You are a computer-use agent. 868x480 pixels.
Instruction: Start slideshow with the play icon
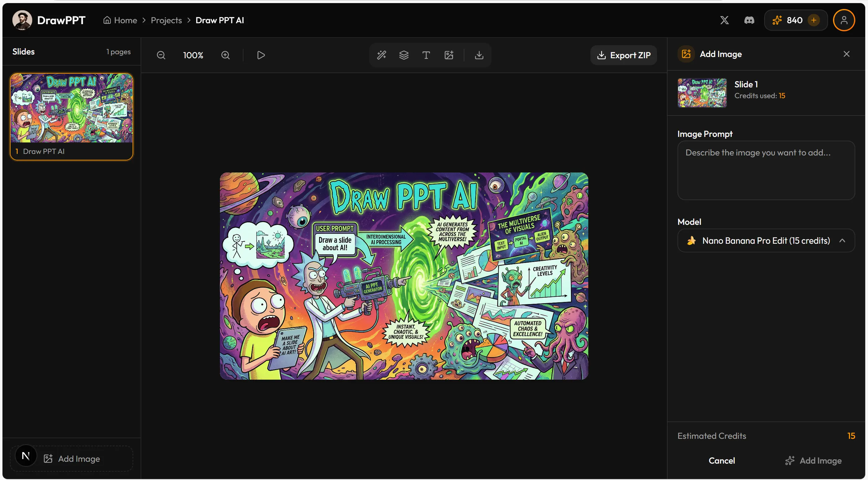point(261,55)
